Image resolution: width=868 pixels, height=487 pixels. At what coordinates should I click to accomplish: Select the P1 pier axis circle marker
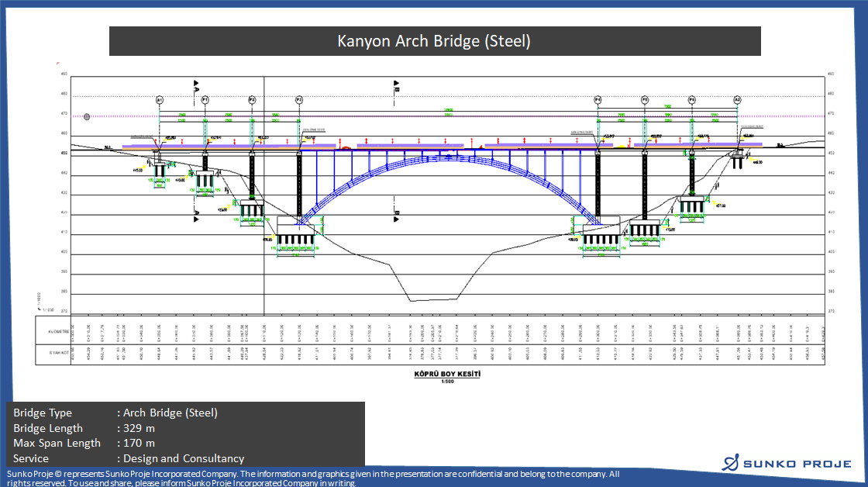[x=205, y=100]
